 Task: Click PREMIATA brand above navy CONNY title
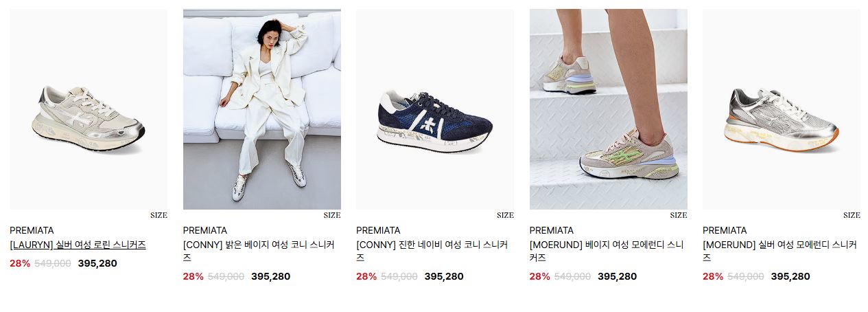tap(378, 230)
